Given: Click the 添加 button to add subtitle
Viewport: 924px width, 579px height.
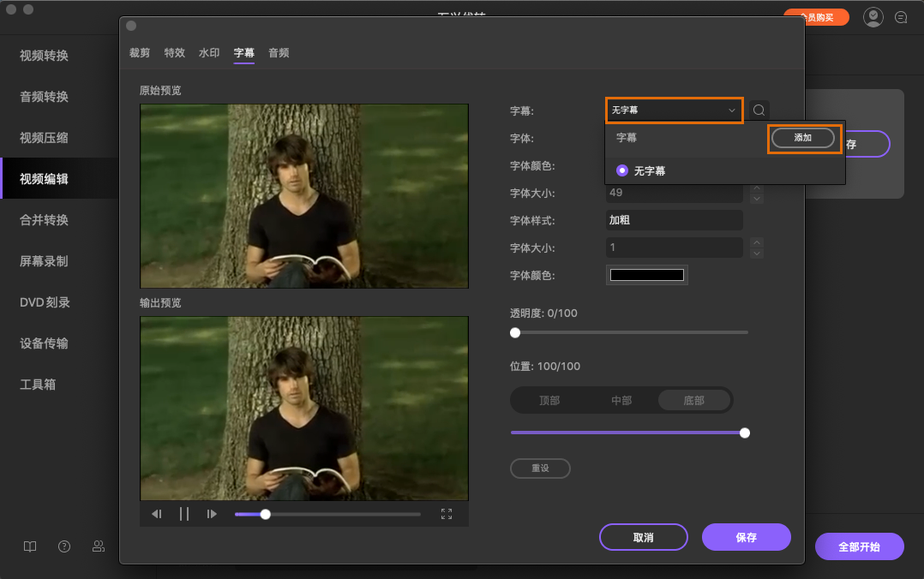Looking at the screenshot, I should pyautogui.click(x=803, y=138).
